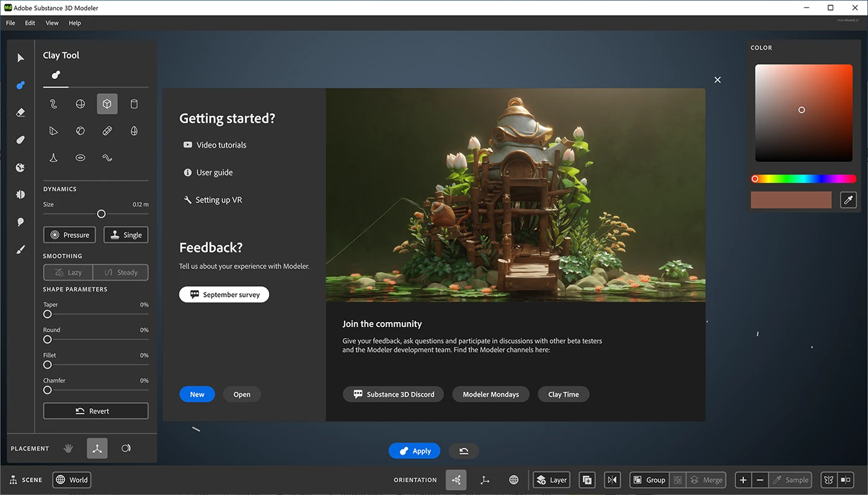The image size is (868, 495).
Task: Open the Layer dropdown in the bottom bar
Action: point(551,479)
